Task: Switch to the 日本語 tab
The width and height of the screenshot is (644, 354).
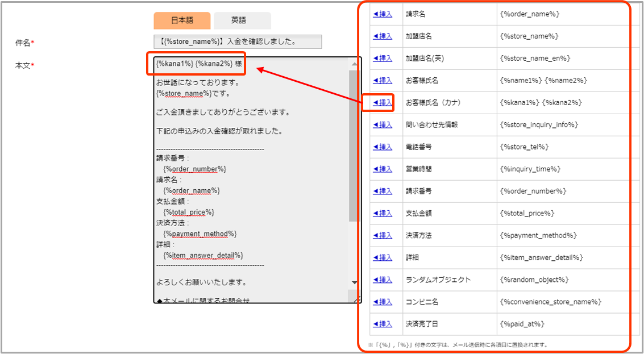Action: point(182,20)
